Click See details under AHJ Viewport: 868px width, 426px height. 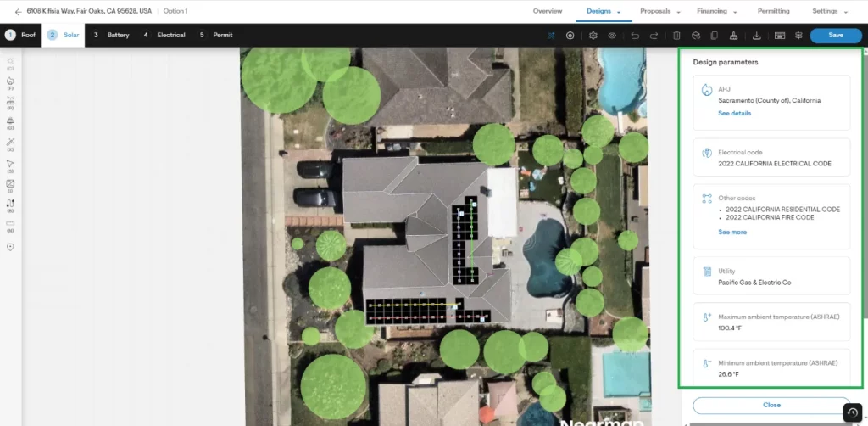(x=735, y=113)
